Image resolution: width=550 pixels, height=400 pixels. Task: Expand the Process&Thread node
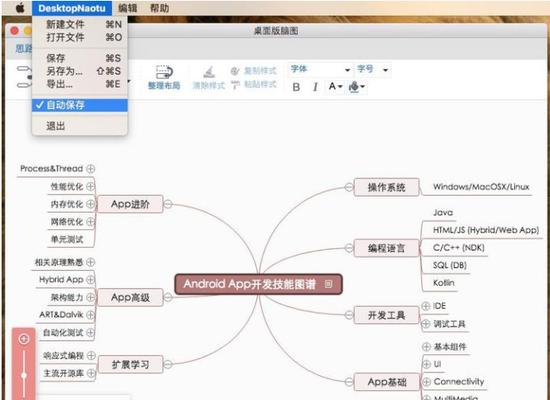[x=90, y=169]
